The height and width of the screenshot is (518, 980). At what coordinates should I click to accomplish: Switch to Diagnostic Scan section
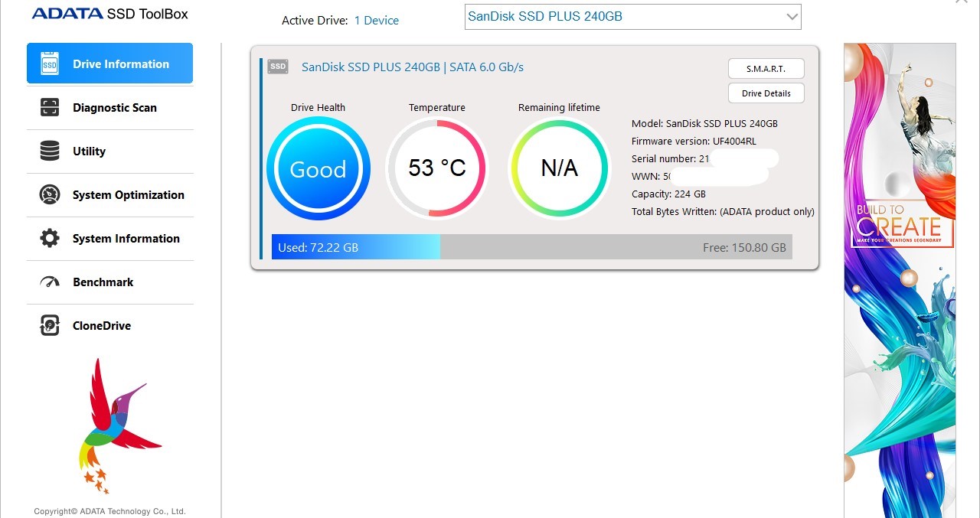tap(109, 108)
